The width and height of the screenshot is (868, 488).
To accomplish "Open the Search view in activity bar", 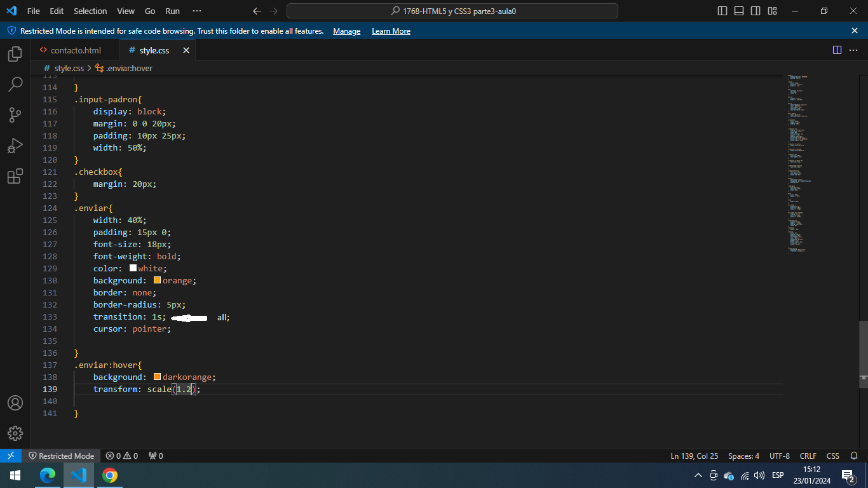I will (x=15, y=84).
